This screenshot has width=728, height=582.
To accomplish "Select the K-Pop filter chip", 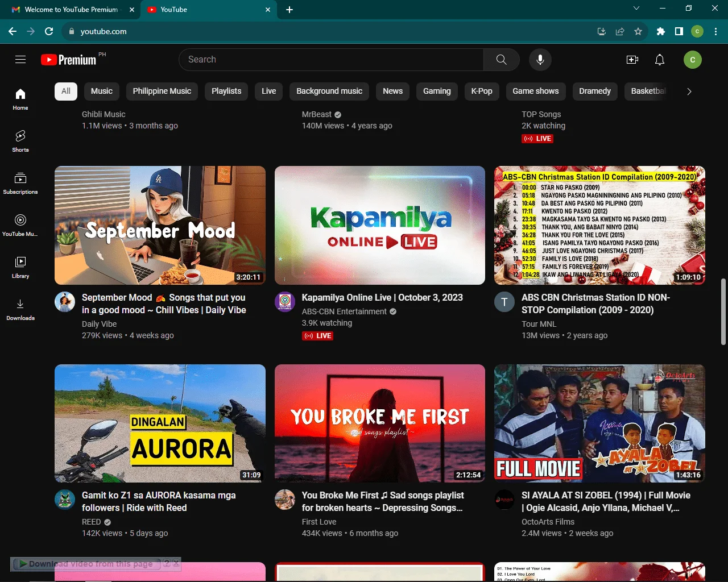I will [482, 91].
